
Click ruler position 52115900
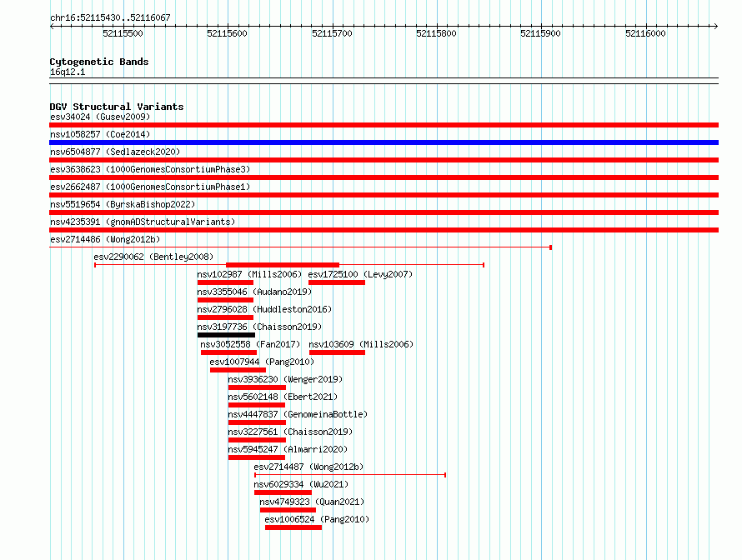tap(540, 33)
